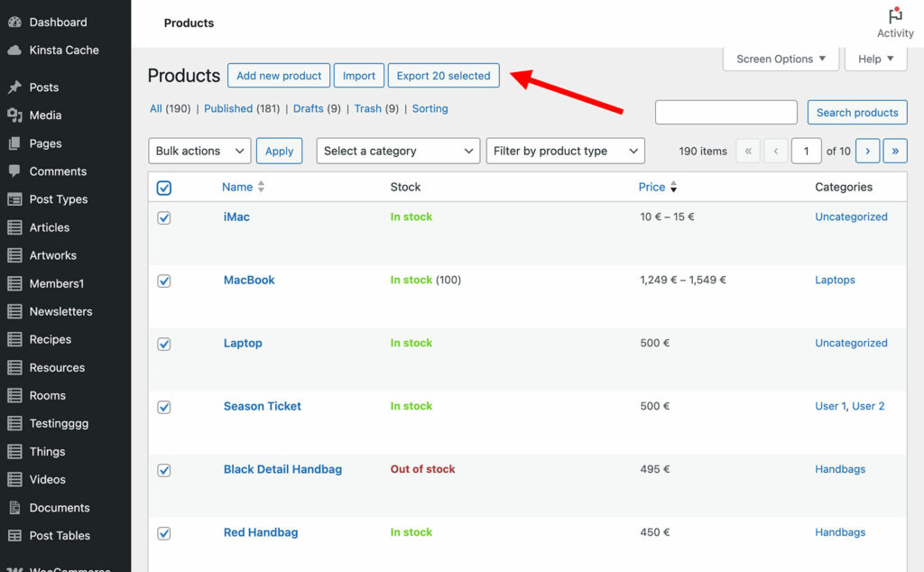
Task: Open the Posts menu item
Action: tap(44, 88)
